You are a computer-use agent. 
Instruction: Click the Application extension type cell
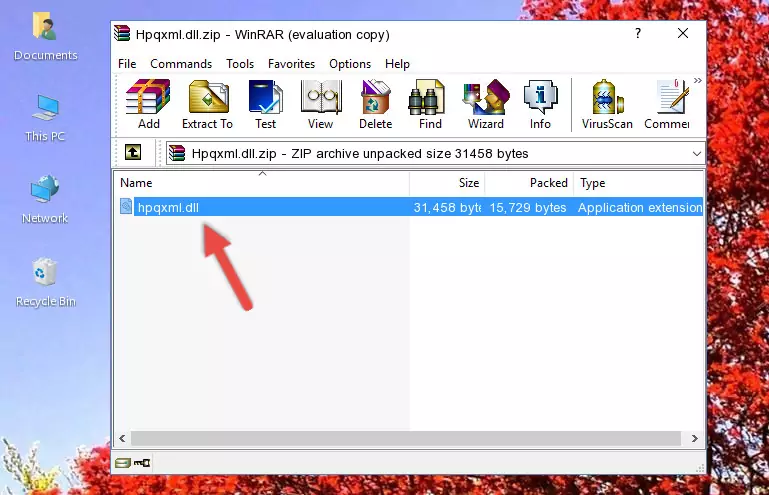(640, 208)
